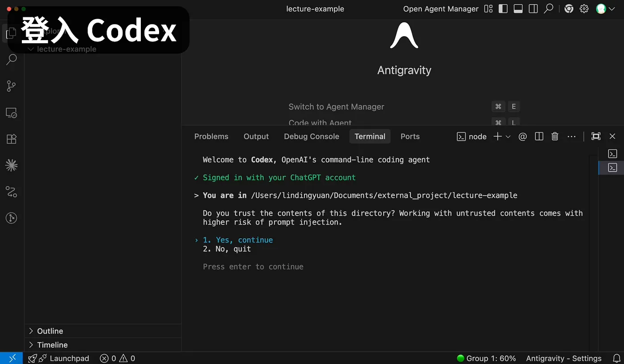Open the Extensions view
624x364 pixels.
tap(12, 139)
